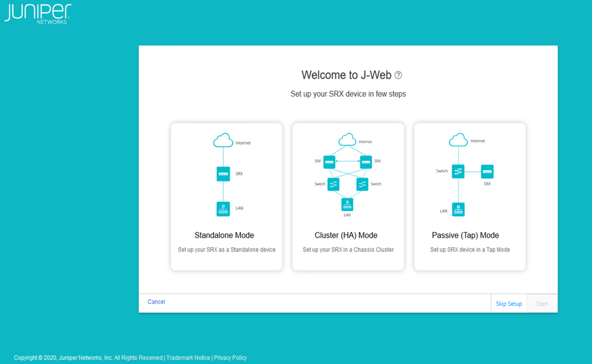Click the help icon beside Welcome to J-Web

tap(398, 75)
